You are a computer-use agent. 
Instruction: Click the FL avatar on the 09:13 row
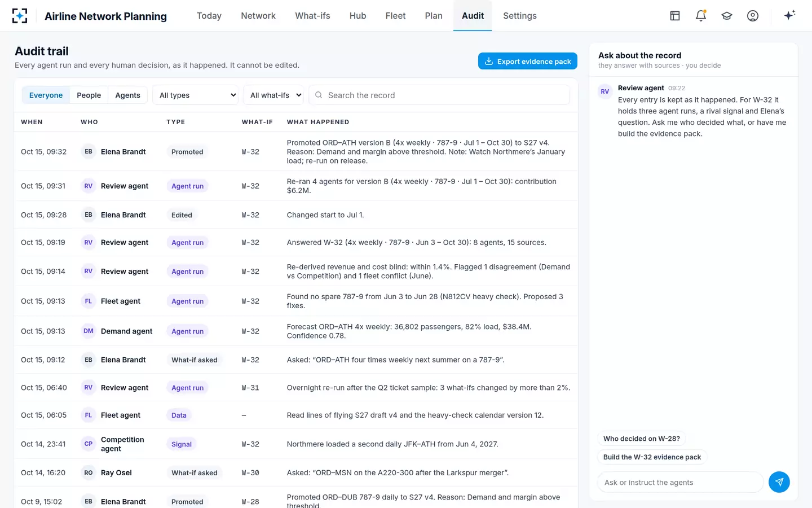click(89, 301)
